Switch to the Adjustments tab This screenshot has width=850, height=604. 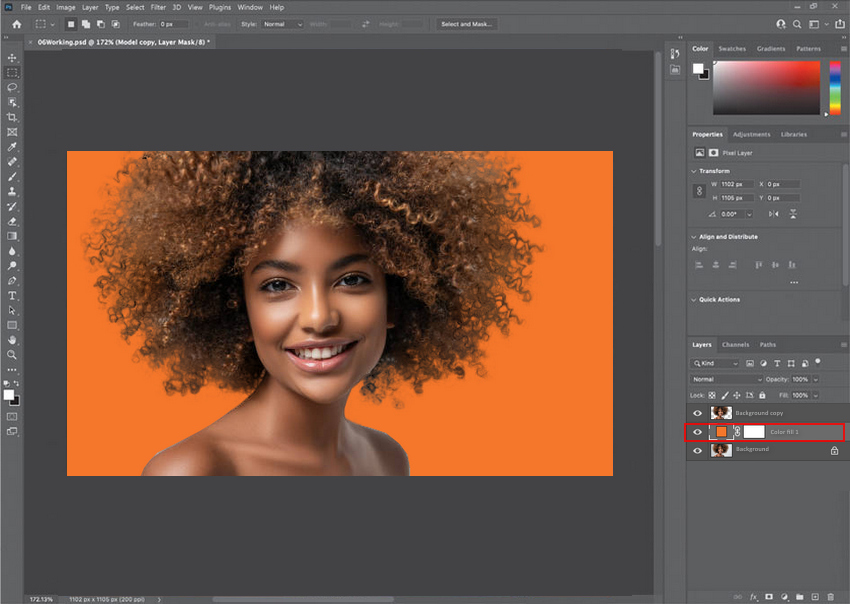click(751, 134)
